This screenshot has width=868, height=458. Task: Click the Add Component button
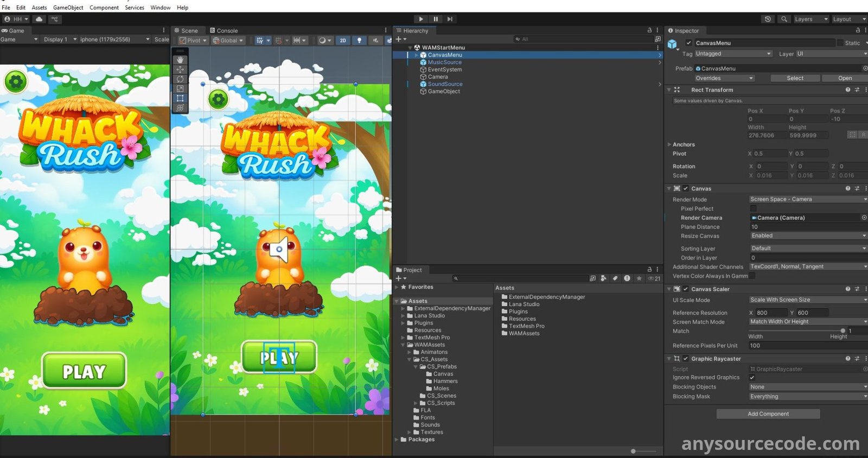768,414
